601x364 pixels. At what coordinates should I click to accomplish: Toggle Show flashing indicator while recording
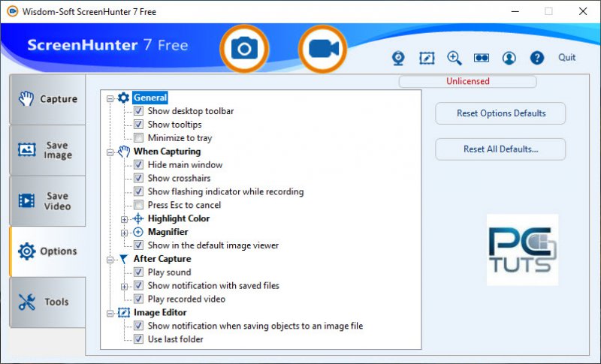(x=138, y=192)
